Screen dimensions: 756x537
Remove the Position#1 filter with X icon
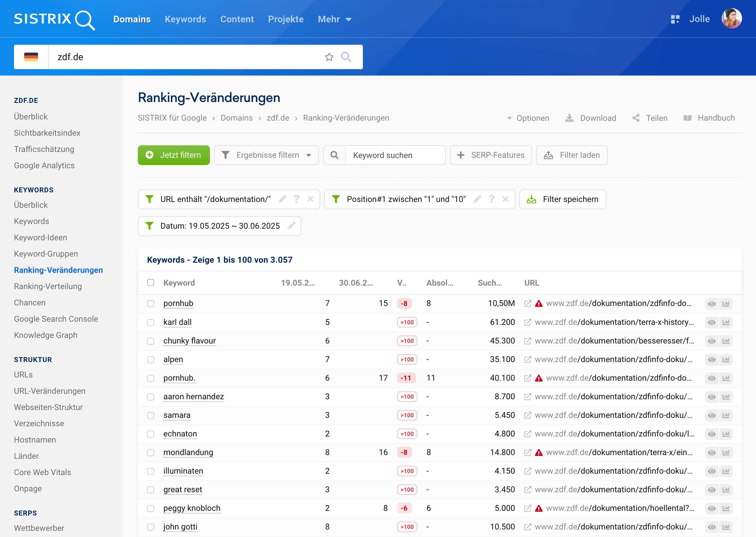pos(505,199)
